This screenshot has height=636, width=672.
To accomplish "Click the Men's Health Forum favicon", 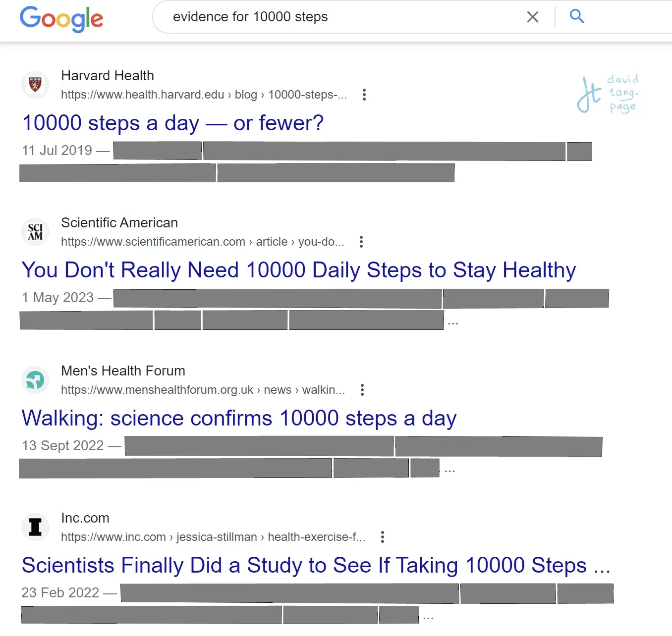I will 35,380.
